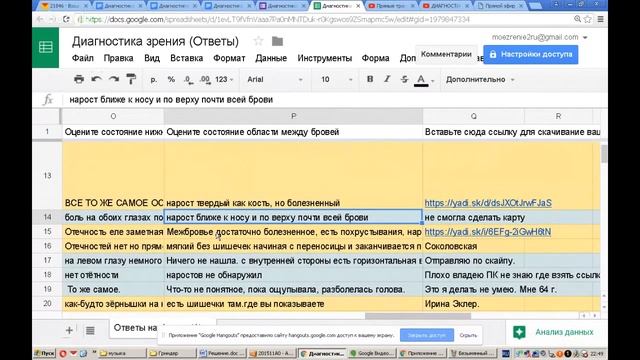Screen dimensions: 640x360
Task: Add a new sheet with plus button
Action: pyautogui.click(x=69, y=330)
